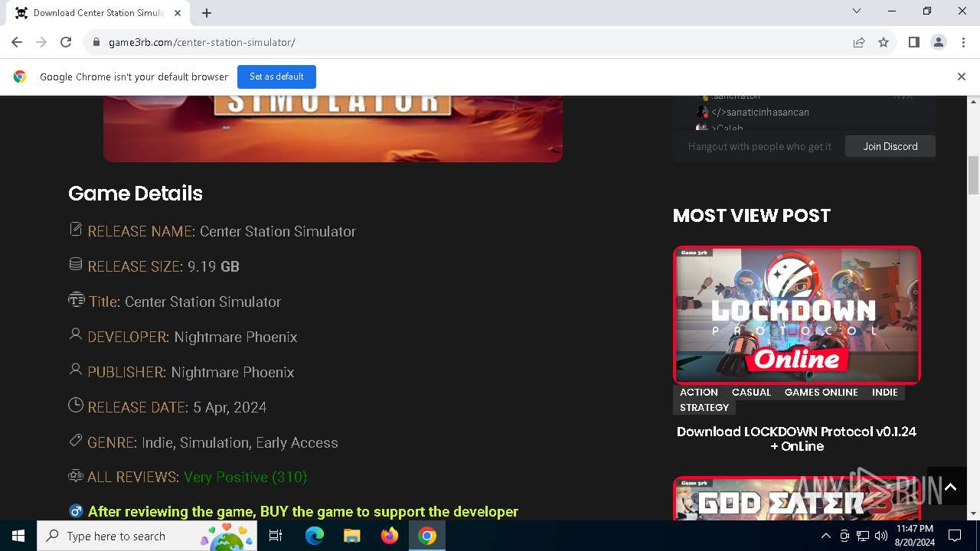This screenshot has width=980, height=551.
Task: Click the MOST VIEW POST heading
Action: pyautogui.click(x=752, y=215)
